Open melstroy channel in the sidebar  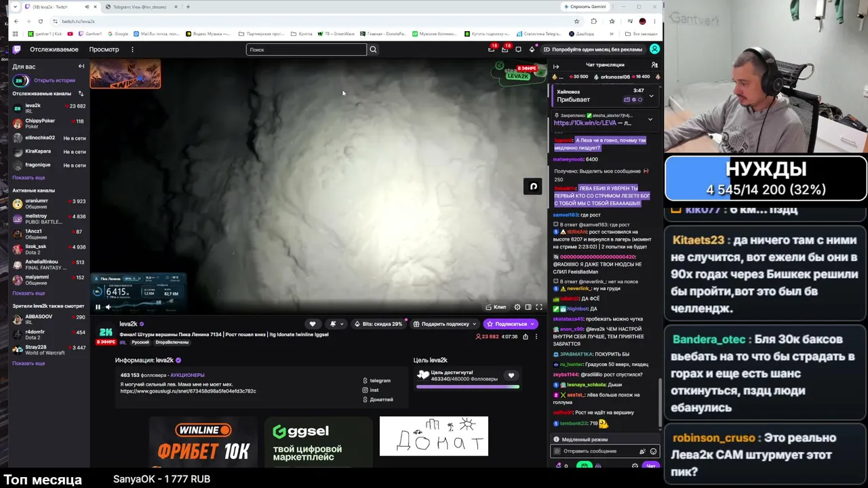pos(49,219)
